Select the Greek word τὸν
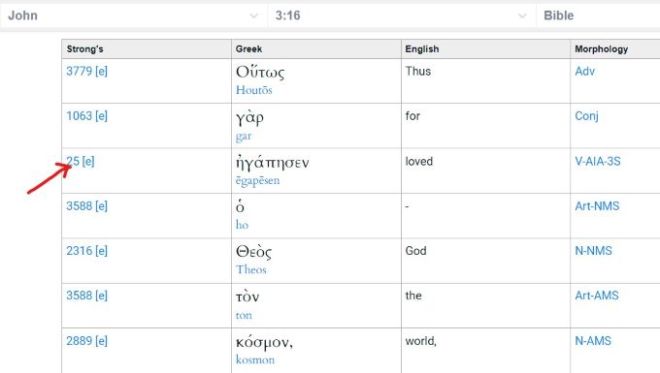Image resolution: width=660 pixels, height=373 pixels. 248,296
